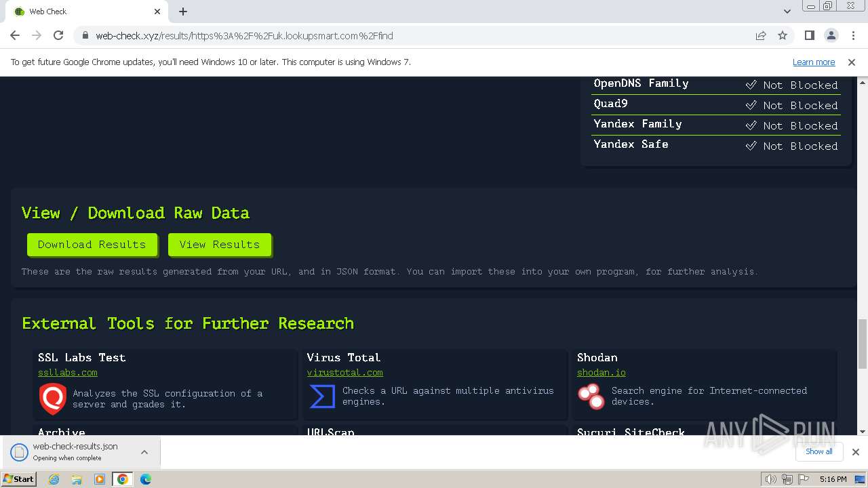
Task: Open Microsoft Edge from taskbar
Action: click(x=146, y=479)
